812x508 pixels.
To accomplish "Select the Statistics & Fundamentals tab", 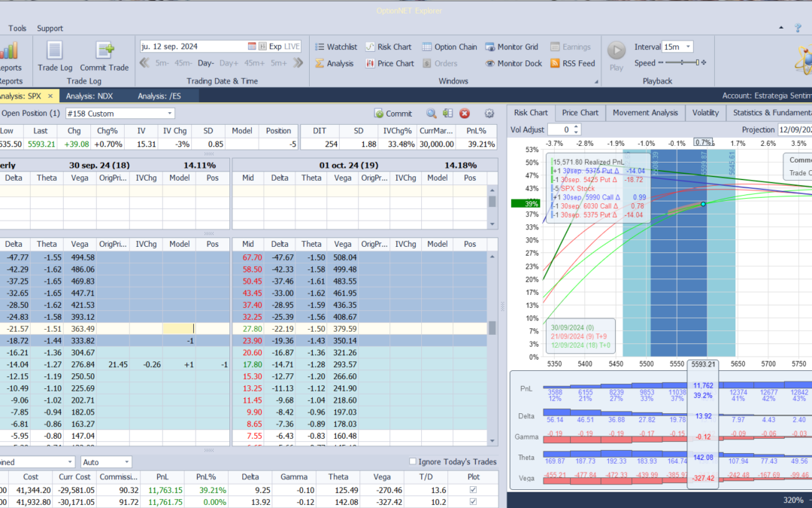I will [771, 112].
